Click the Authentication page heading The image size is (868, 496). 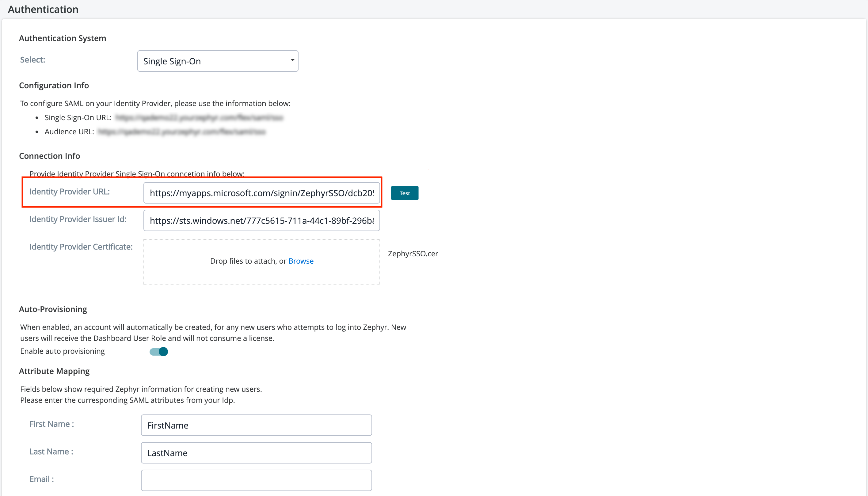pyautogui.click(x=43, y=9)
